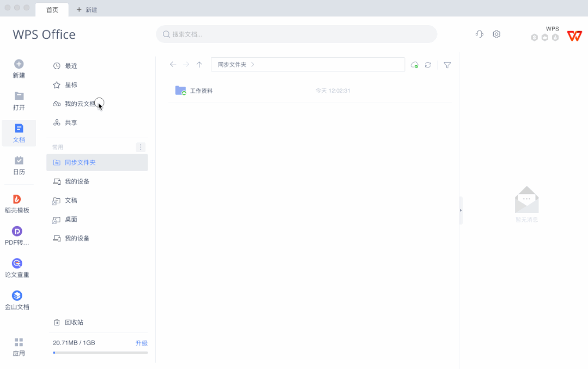Open the customer support headset icon
This screenshot has width=588, height=369.
tap(479, 34)
